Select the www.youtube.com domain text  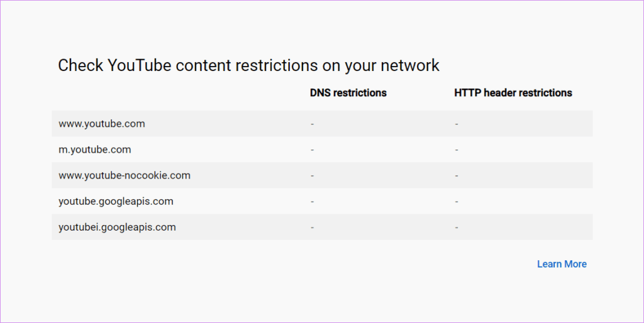tap(102, 124)
